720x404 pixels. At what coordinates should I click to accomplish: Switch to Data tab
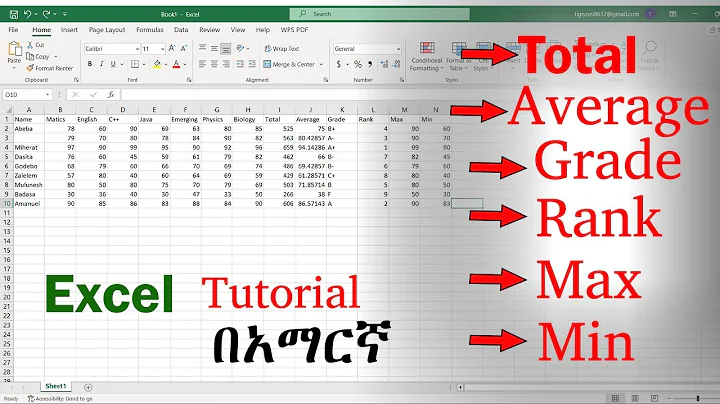181,30
